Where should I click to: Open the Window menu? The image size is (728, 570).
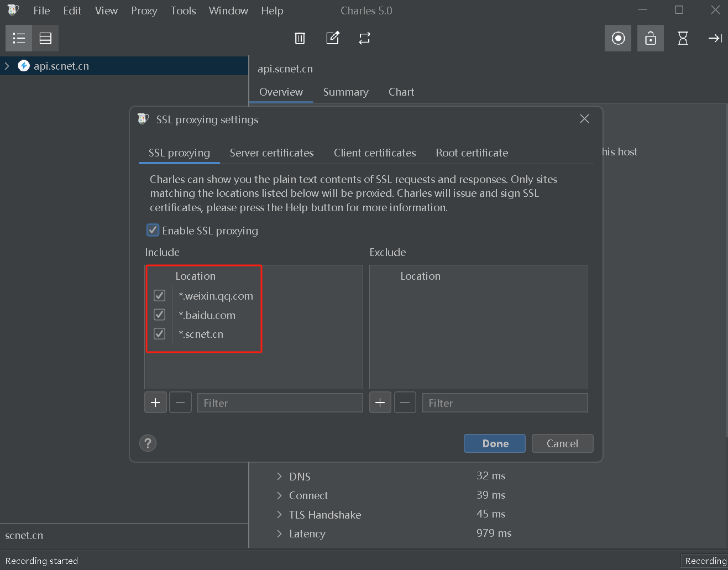click(228, 11)
